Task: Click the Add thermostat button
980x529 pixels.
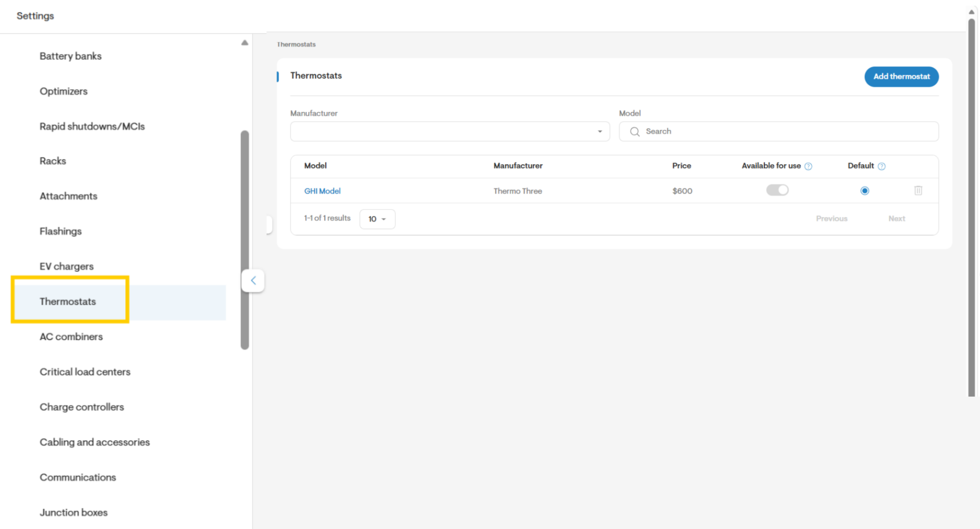Action: click(x=901, y=77)
